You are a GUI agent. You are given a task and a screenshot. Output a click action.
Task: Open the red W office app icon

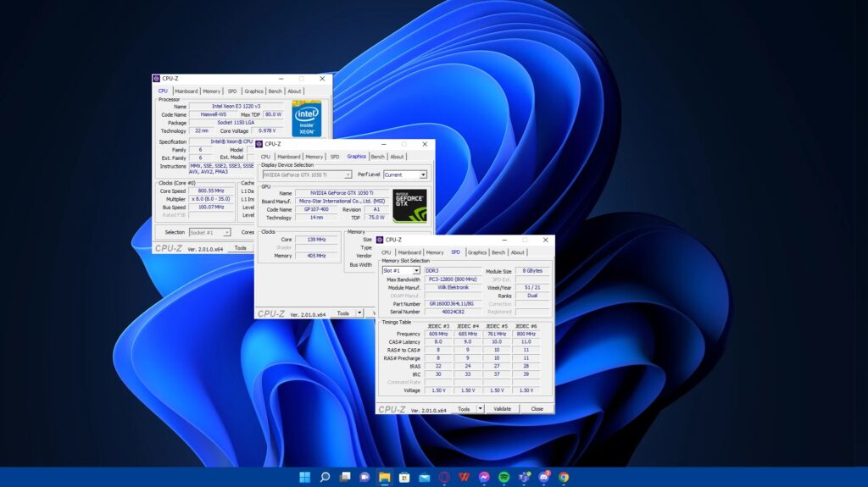tap(464, 477)
